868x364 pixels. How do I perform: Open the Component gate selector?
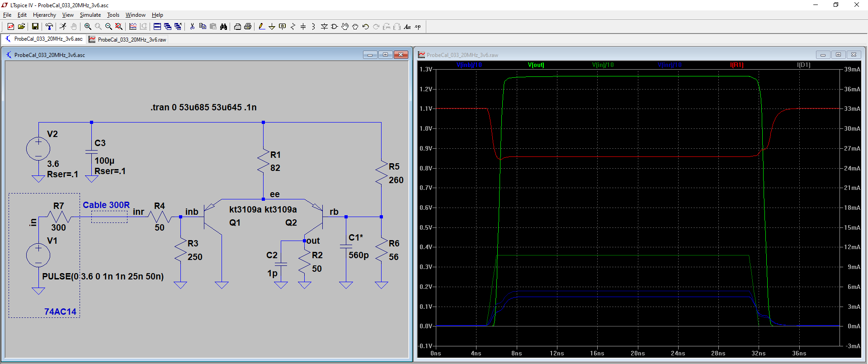click(x=335, y=27)
